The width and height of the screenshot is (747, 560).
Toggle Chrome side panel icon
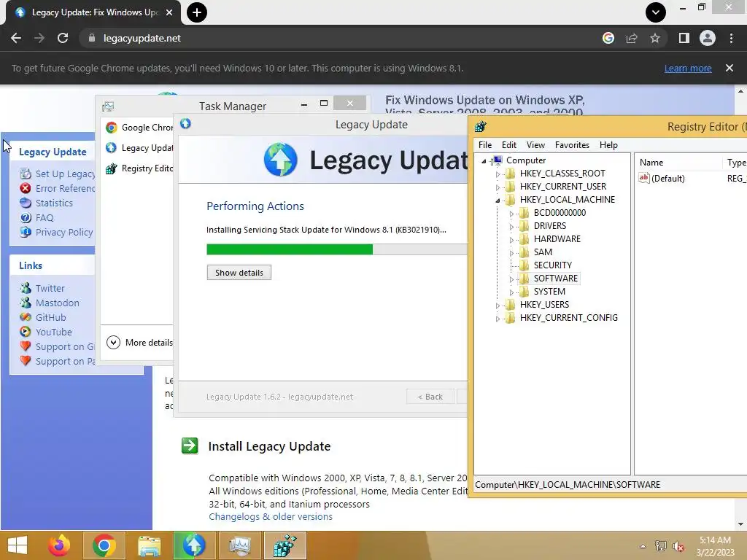click(x=684, y=38)
